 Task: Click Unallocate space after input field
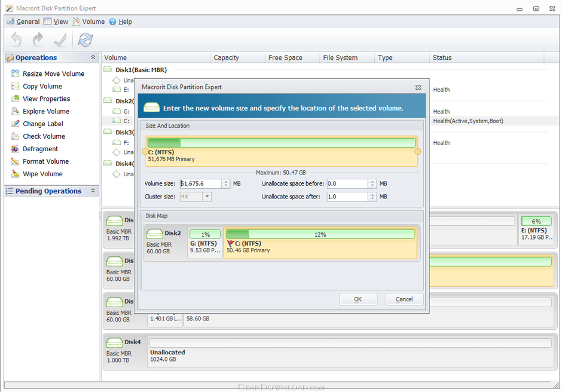coord(347,197)
